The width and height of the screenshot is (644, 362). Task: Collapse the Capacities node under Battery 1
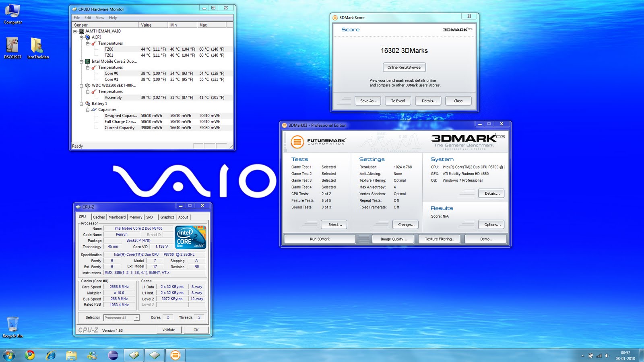click(x=88, y=110)
